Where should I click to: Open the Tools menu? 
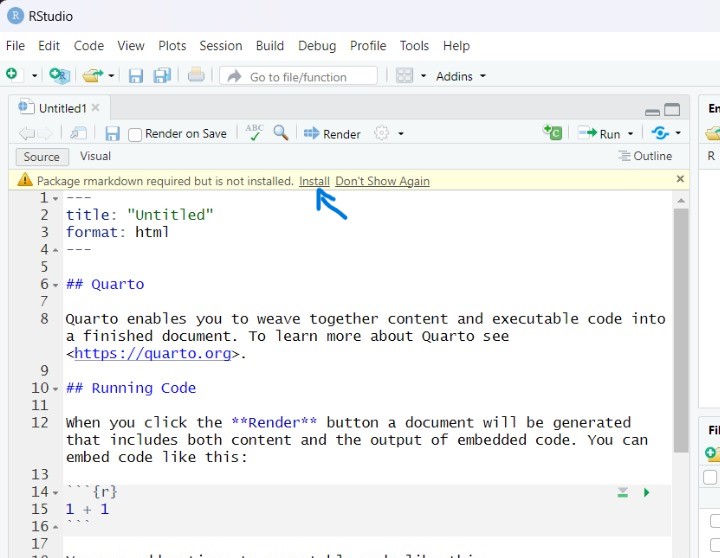click(414, 46)
